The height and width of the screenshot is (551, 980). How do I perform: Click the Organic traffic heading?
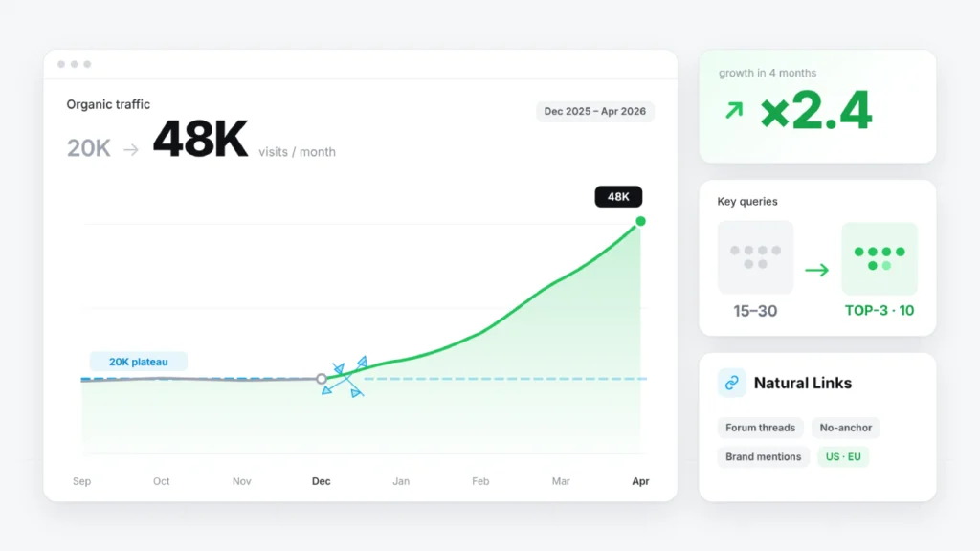108,104
